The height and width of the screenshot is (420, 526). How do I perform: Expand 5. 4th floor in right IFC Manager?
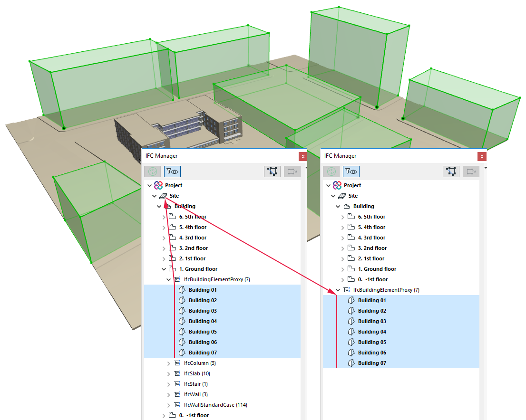(x=342, y=228)
